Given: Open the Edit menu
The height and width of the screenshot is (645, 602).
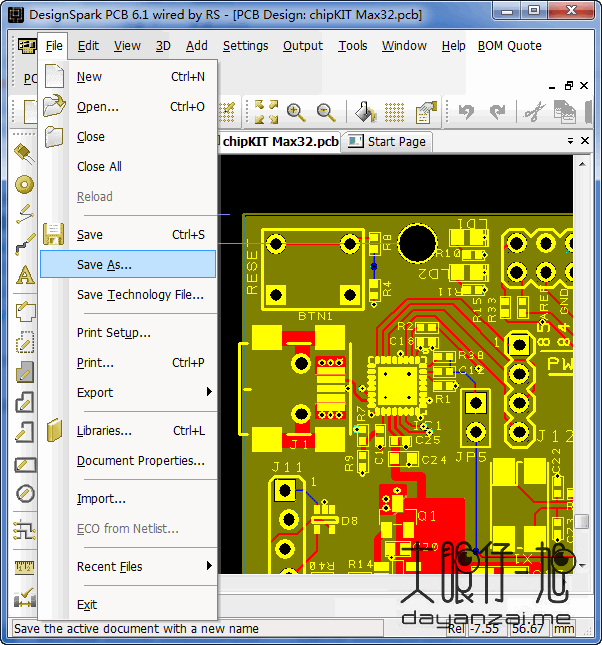Looking at the screenshot, I should pyautogui.click(x=88, y=46).
